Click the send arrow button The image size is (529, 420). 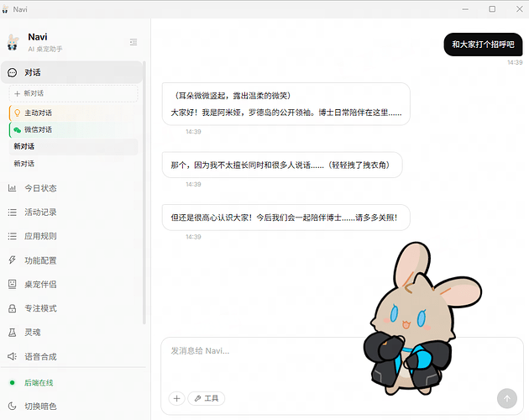pyautogui.click(x=506, y=399)
